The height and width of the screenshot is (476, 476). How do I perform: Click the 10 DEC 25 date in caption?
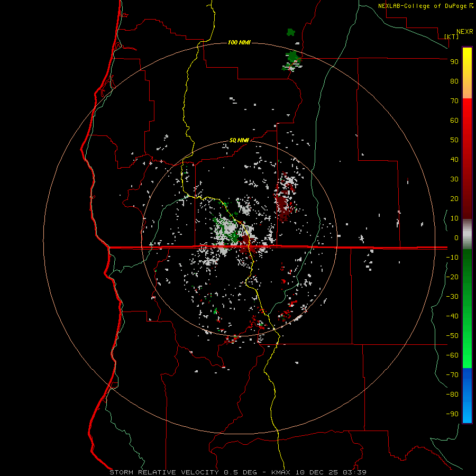coord(317,472)
